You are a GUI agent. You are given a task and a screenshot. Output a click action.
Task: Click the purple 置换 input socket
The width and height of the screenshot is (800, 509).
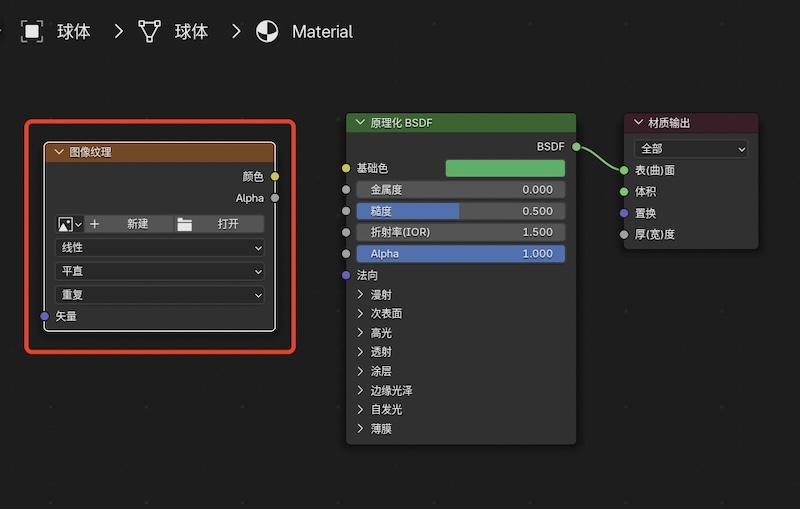[624, 213]
